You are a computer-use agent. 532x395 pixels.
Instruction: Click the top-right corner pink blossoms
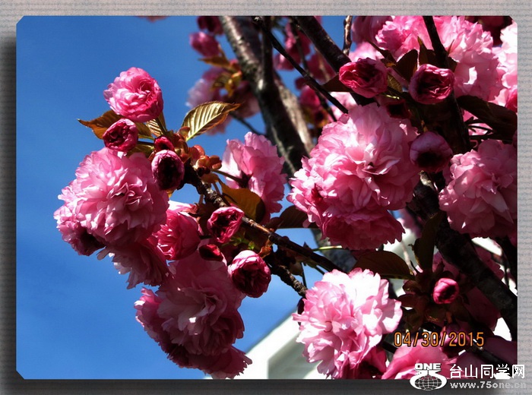479,53
